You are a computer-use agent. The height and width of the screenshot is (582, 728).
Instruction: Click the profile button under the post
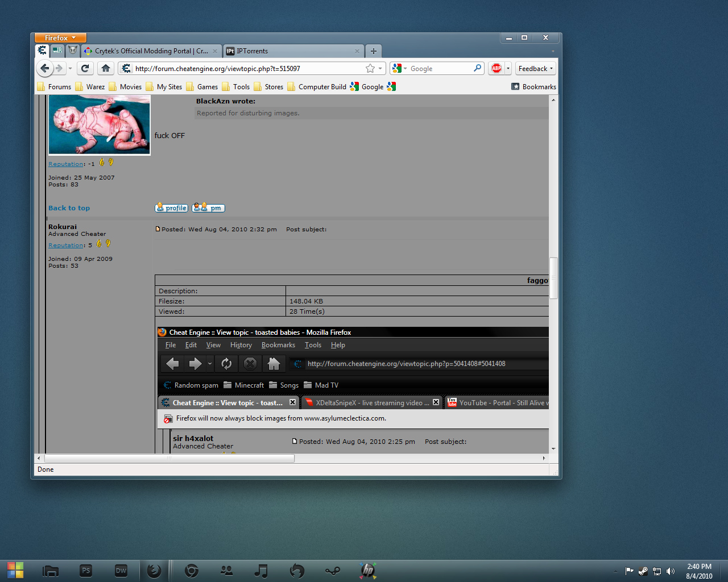(172, 208)
